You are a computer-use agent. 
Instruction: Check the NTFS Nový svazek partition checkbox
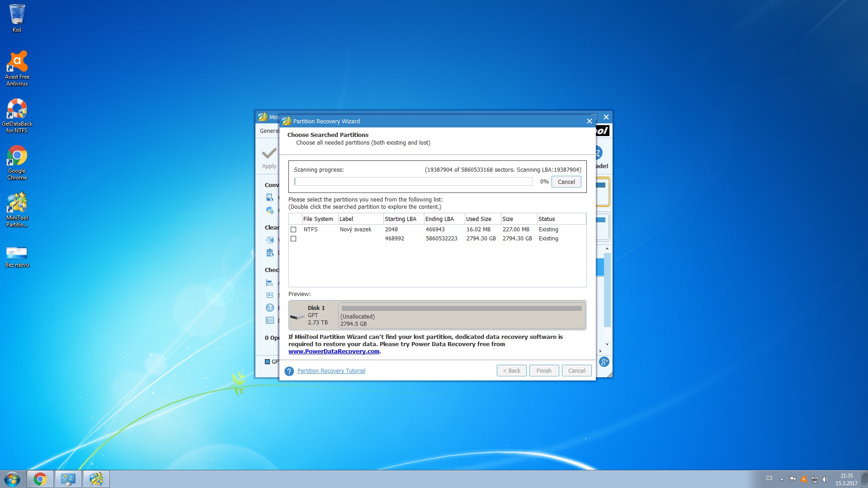[x=293, y=230]
